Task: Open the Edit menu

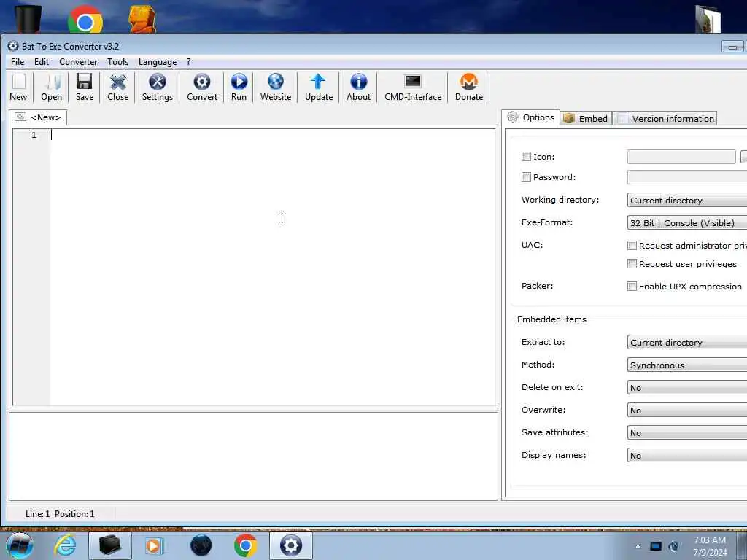Action: point(42,62)
